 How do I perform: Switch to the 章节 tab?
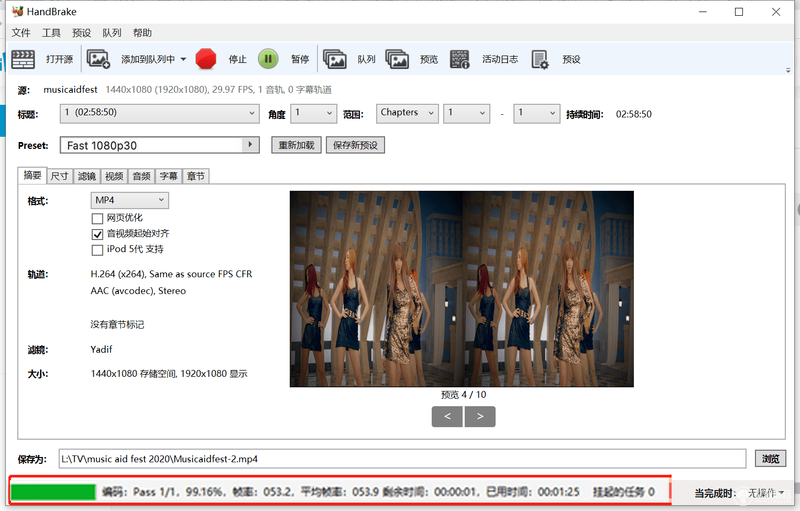coord(195,176)
